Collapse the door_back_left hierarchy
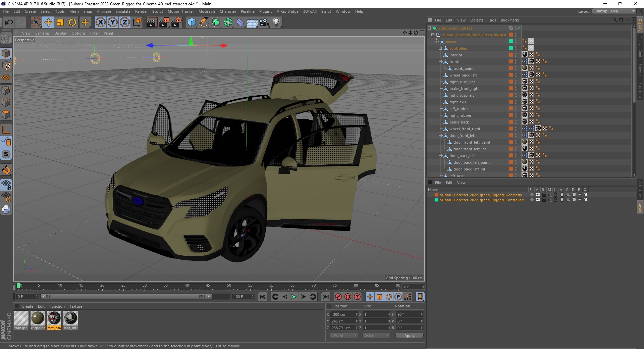Image resolution: width=644 pixels, height=349 pixels. (x=440, y=156)
